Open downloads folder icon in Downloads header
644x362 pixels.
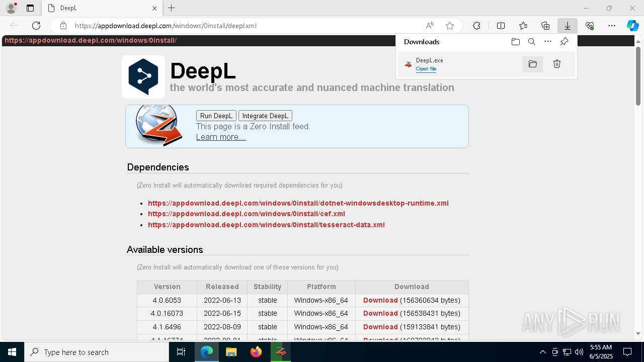515,42
